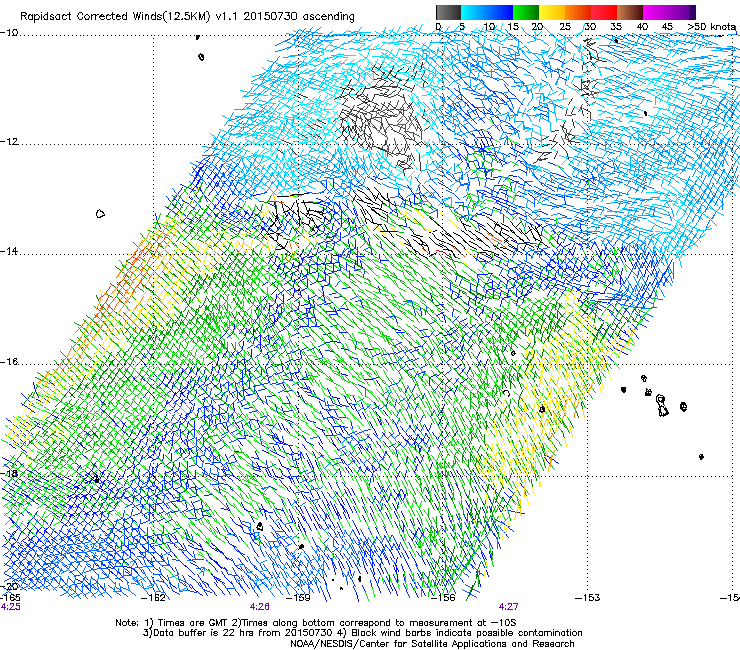
Task: Click the legend "45" knots label
Action: pos(667,26)
